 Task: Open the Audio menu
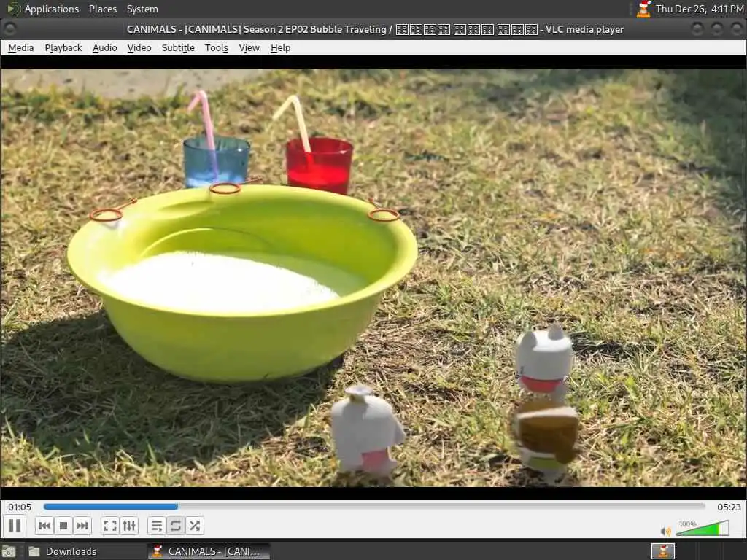click(105, 48)
